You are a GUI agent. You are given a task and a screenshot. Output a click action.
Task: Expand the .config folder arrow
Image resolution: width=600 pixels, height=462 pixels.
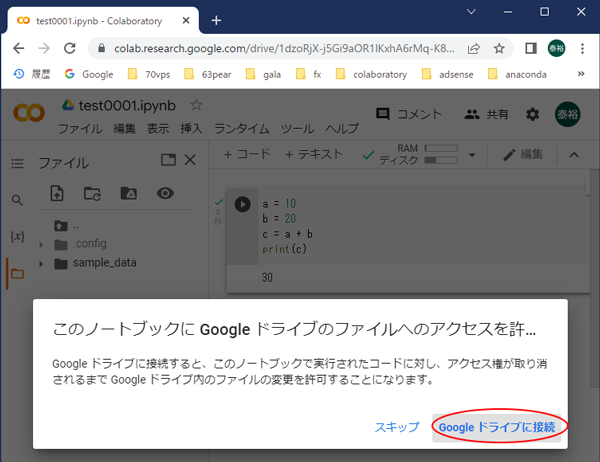coord(41,245)
